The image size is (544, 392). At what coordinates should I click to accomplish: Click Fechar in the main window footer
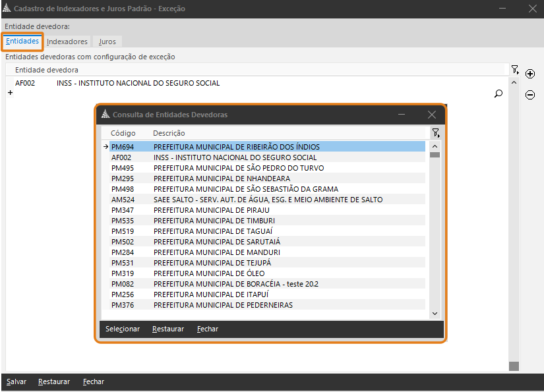[x=94, y=381]
